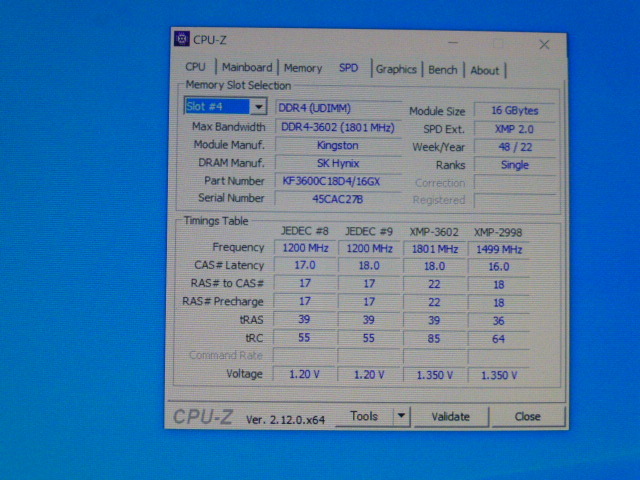Click XMP-3602 voltage 1.350 V
Image resolution: width=640 pixels, height=480 pixels.
(x=434, y=375)
